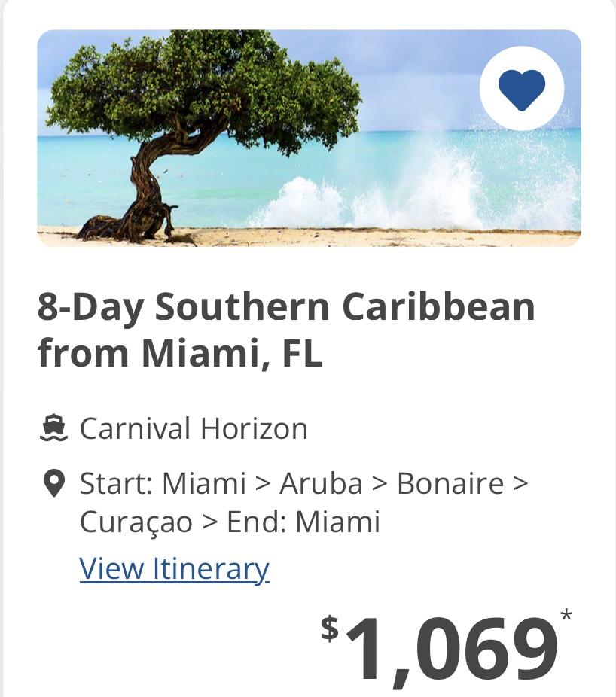This screenshot has width=616, height=697.
Task: Click the map pin location icon
Action: point(53,484)
